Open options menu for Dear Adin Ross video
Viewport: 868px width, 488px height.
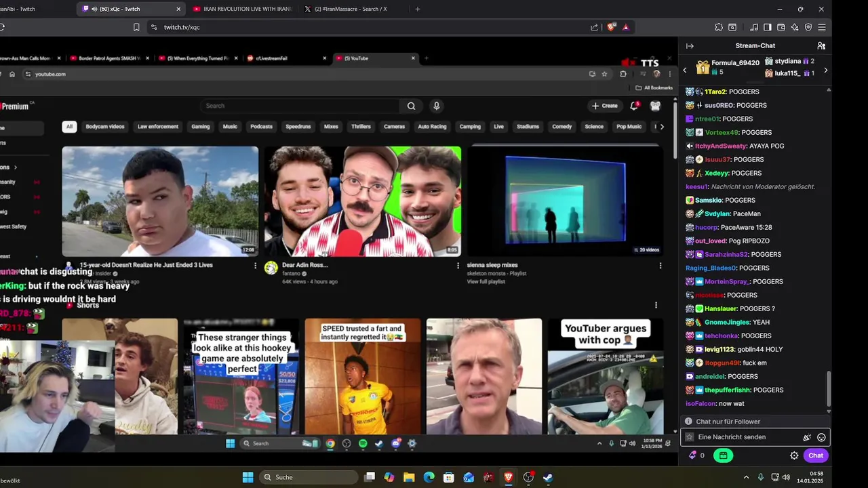[x=458, y=266]
